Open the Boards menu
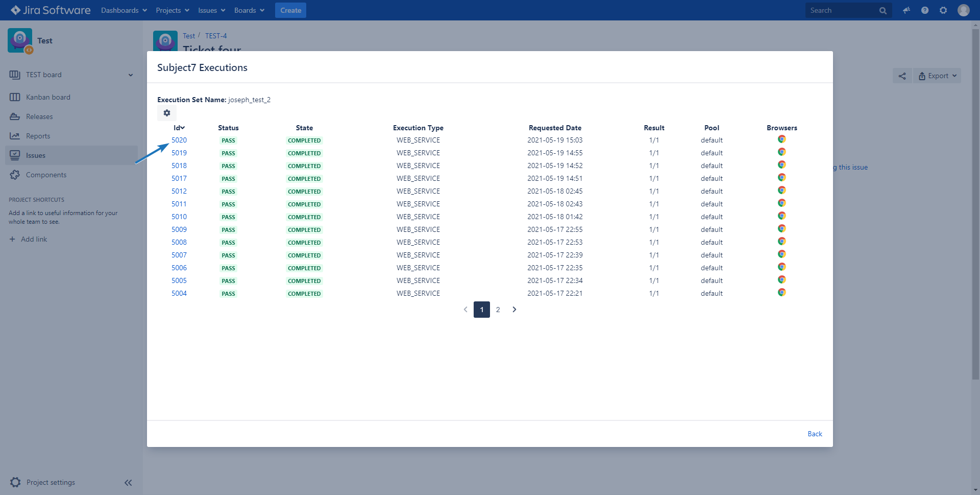Image resolution: width=980 pixels, height=495 pixels. 249,10
